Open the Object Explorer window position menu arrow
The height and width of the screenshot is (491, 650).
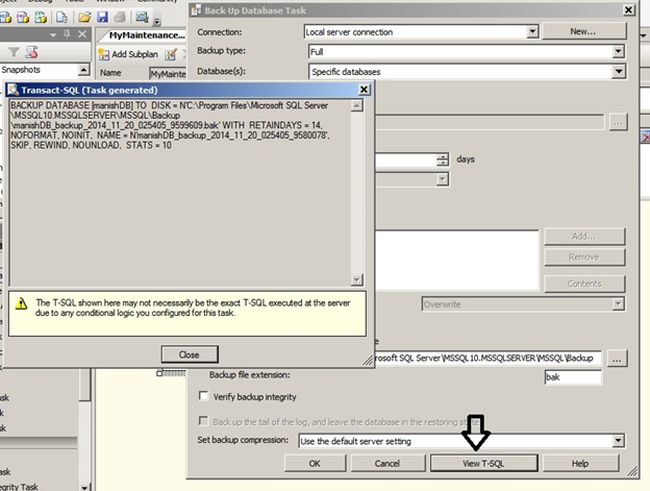point(53,35)
